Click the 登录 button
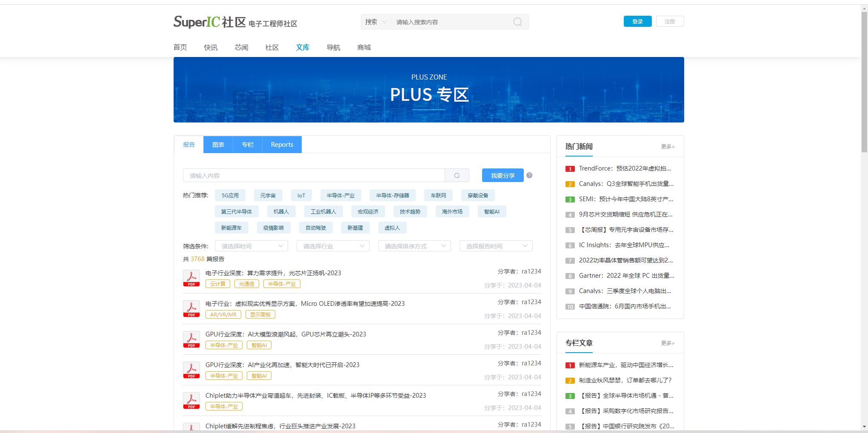Viewport: 868px width, 433px height. pos(637,21)
